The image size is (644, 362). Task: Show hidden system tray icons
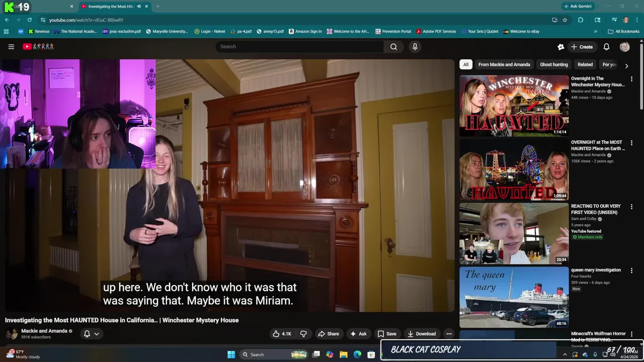point(565,354)
